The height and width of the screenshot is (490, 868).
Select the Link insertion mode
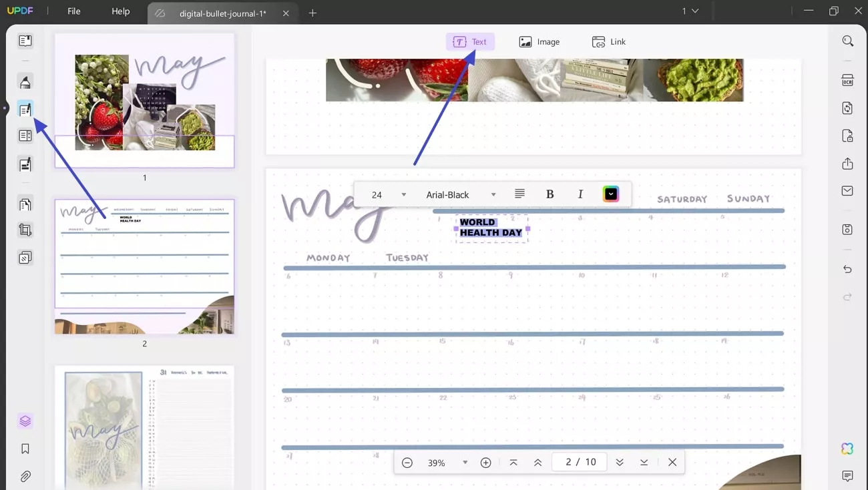point(609,41)
